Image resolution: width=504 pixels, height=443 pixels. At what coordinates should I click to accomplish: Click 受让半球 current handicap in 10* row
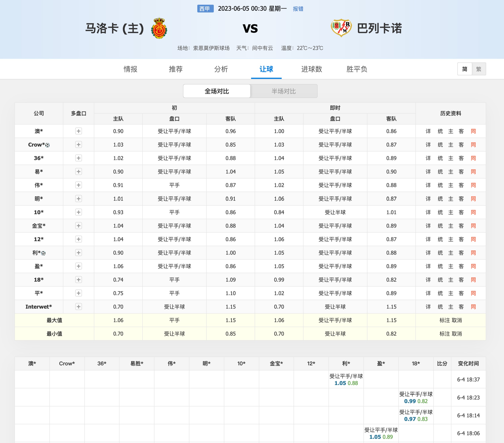coord(335,212)
